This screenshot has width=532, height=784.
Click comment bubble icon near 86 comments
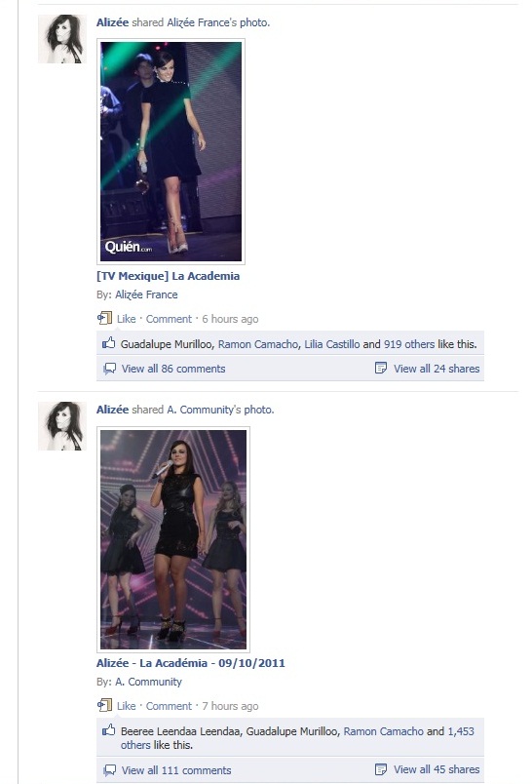(109, 369)
